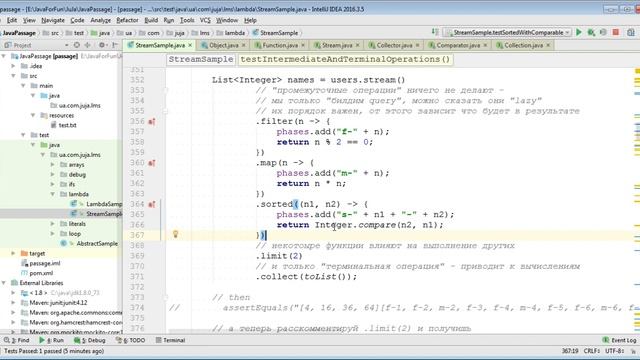This screenshot has width=640, height=360.
Task: Open the Terminal tool window
Action: [170, 340]
